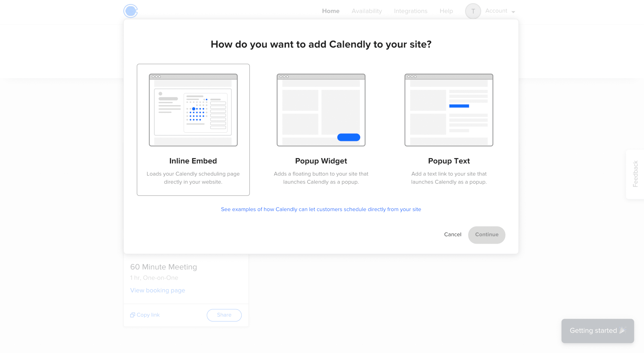Click the Continue button
Screen dimensions: 644x353
point(486,235)
